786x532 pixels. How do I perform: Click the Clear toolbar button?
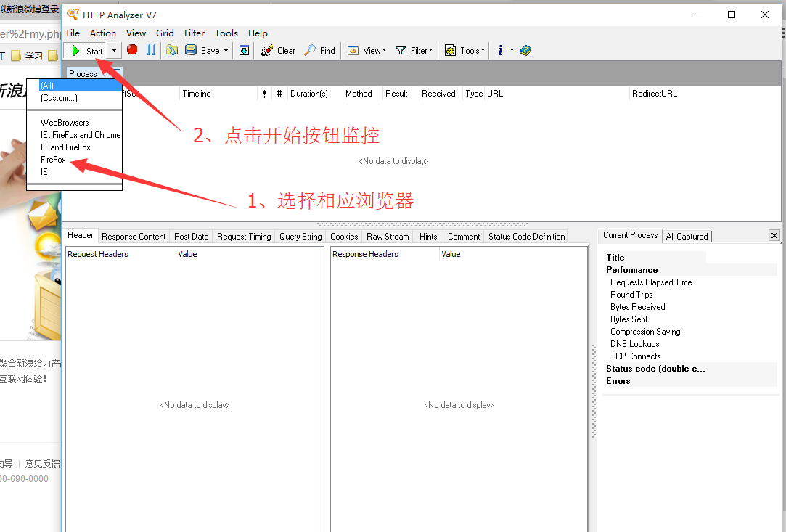(278, 51)
